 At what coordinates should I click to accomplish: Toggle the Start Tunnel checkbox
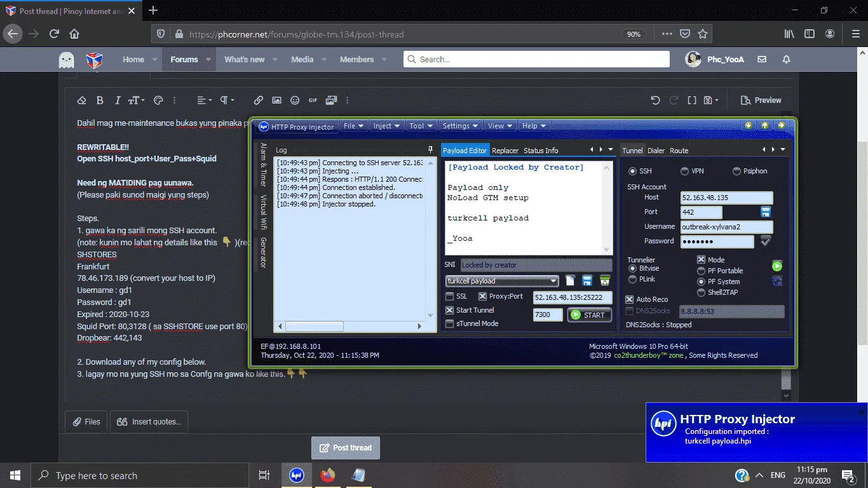450,311
